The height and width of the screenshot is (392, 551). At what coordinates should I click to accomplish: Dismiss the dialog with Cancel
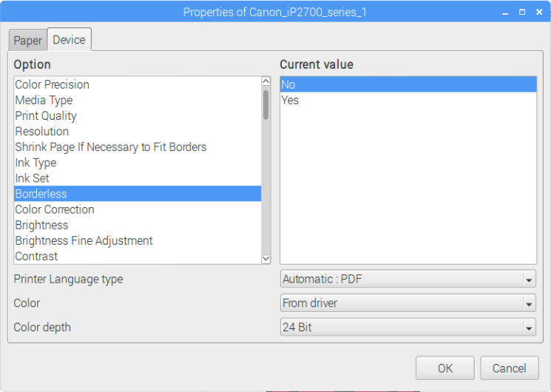point(509,368)
